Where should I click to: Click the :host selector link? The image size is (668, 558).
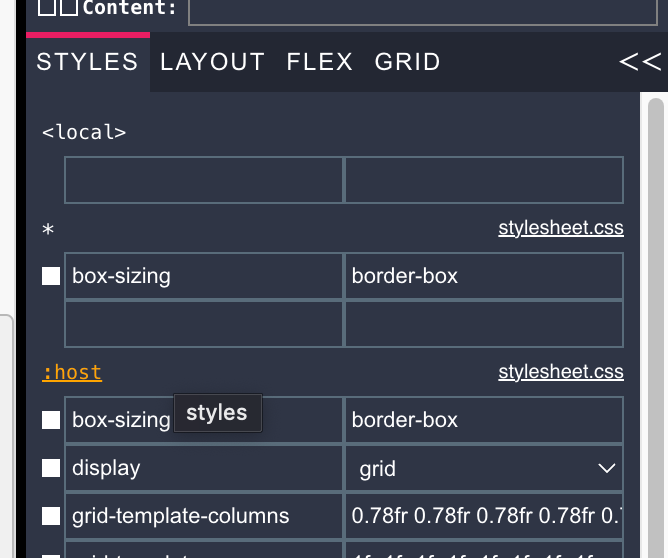coord(72,372)
